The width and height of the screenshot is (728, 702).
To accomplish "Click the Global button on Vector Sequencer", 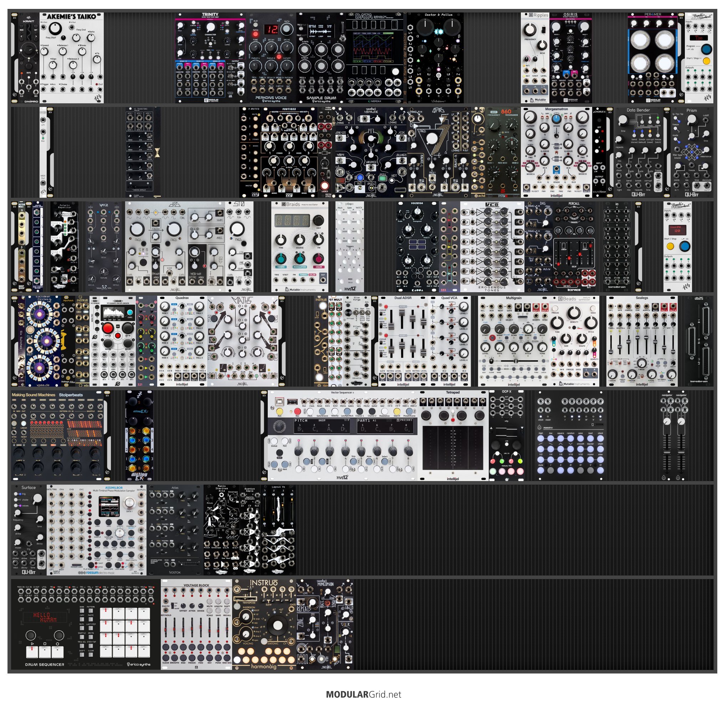I will [274, 441].
